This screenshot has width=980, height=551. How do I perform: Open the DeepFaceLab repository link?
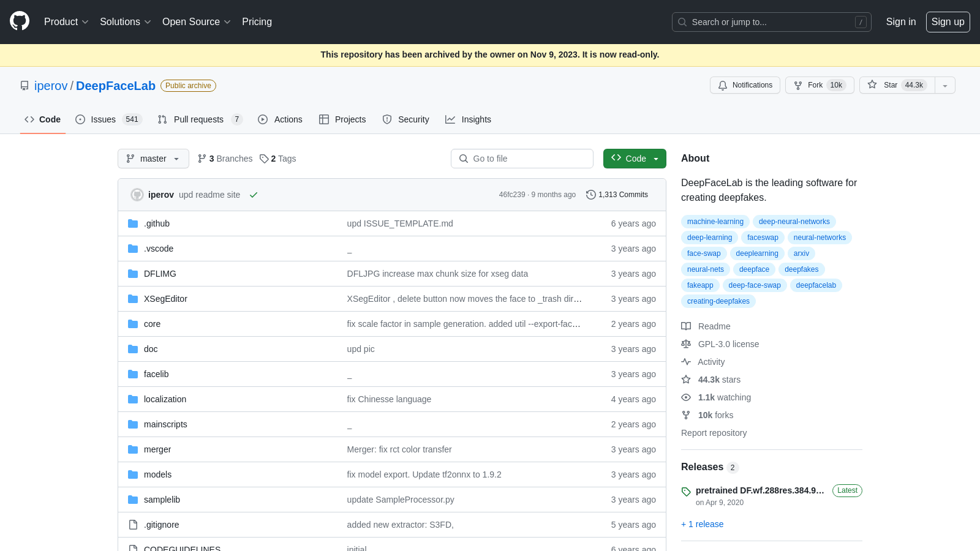tap(116, 86)
